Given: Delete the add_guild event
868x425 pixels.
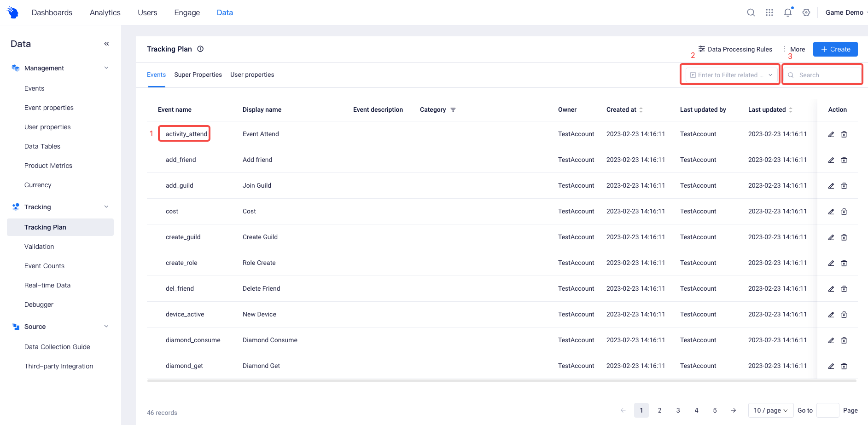Looking at the screenshot, I should (844, 186).
